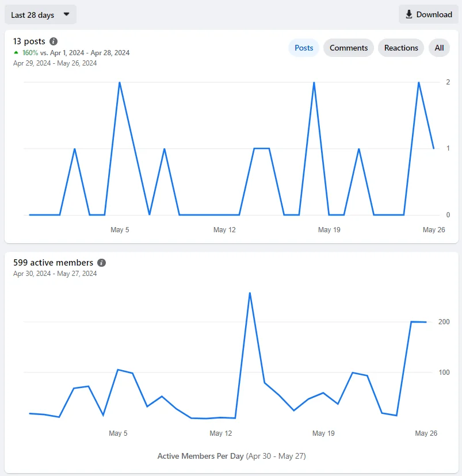Image resolution: width=462 pixels, height=476 pixels.
Task: Click the 'Apr 30, 2024 - May 27, 2024' date range
Action: (55, 274)
